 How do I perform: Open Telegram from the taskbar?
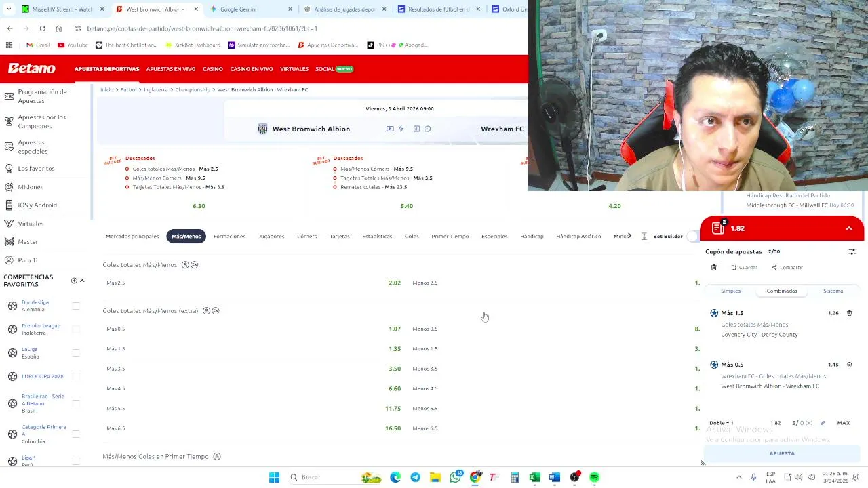click(x=415, y=477)
